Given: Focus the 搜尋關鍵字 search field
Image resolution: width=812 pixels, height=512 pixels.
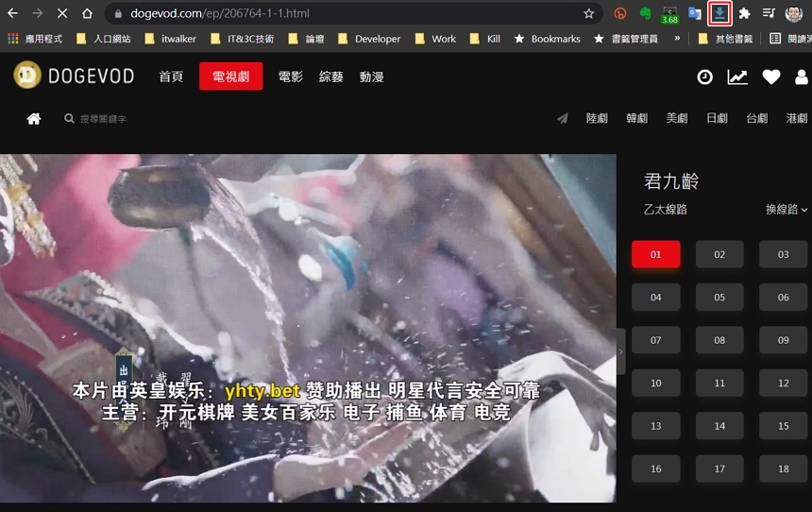Looking at the screenshot, I should click(x=103, y=119).
